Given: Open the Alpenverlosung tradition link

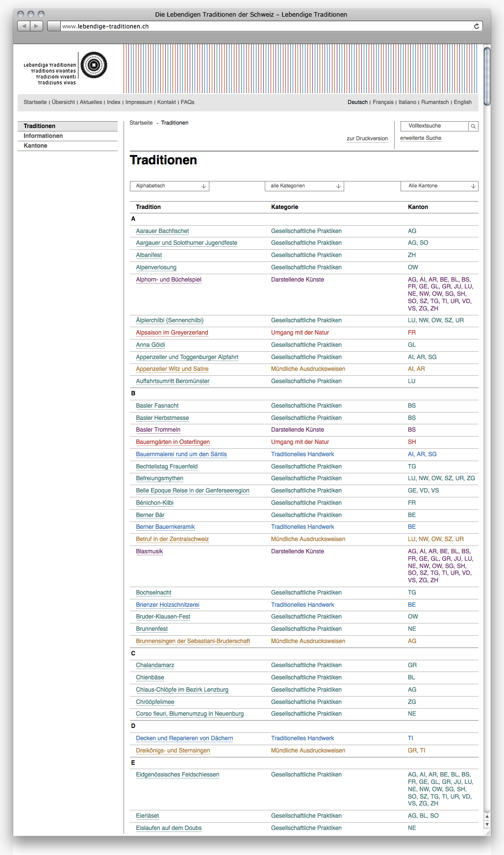Looking at the screenshot, I should pos(156,267).
